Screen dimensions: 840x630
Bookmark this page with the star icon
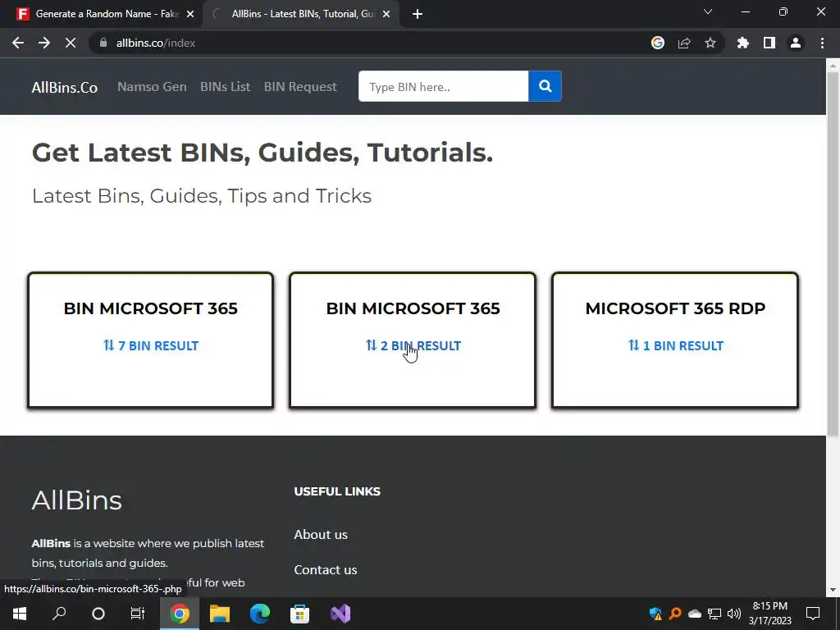point(710,43)
